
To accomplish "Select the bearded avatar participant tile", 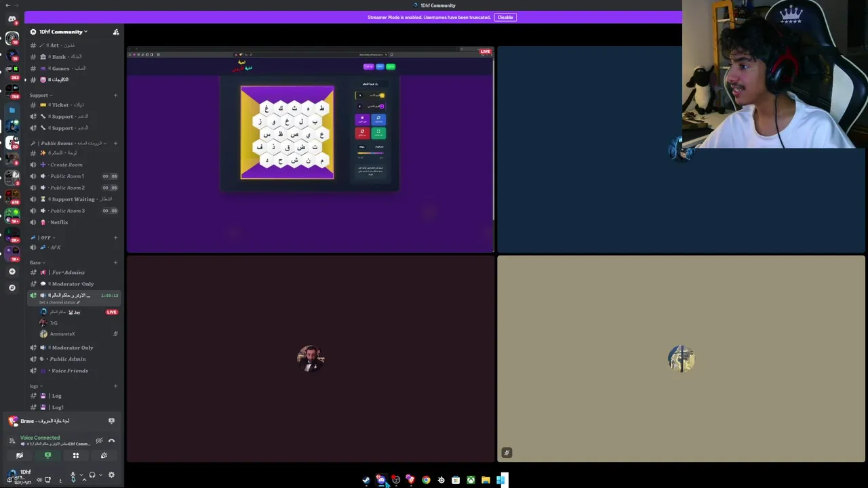I will pyautogui.click(x=311, y=359).
